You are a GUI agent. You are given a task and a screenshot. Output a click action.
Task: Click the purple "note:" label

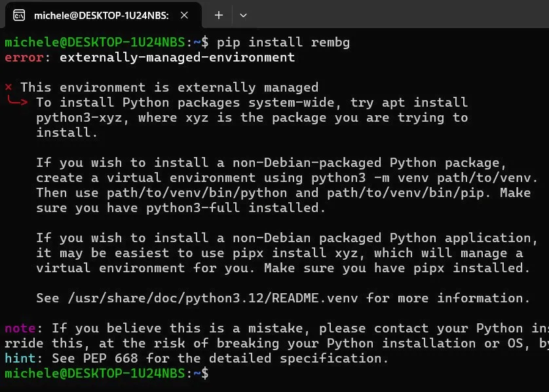point(20,328)
